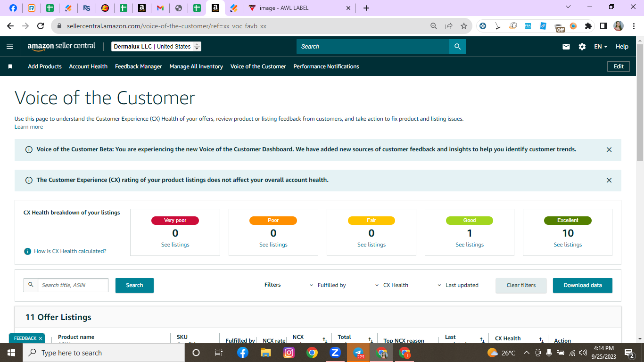Click the Edit favorites button
This screenshot has width=644, height=362.
tap(619, 66)
